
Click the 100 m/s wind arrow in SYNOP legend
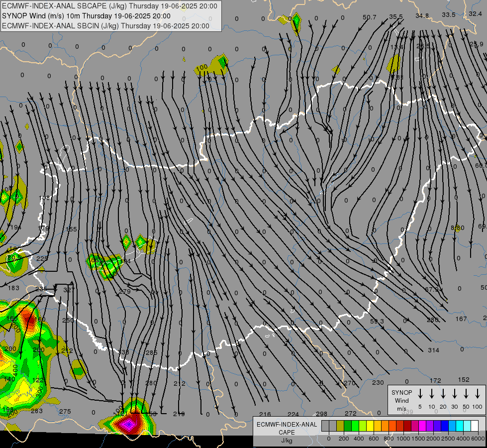pyautogui.click(x=478, y=394)
